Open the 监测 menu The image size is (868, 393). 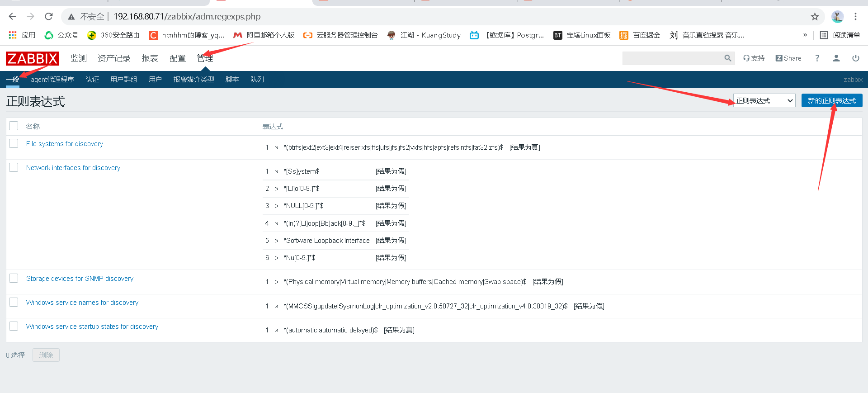(x=79, y=58)
